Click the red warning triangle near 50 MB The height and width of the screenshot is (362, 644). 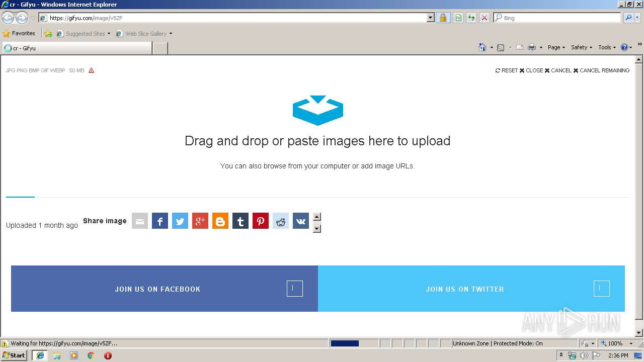point(91,70)
